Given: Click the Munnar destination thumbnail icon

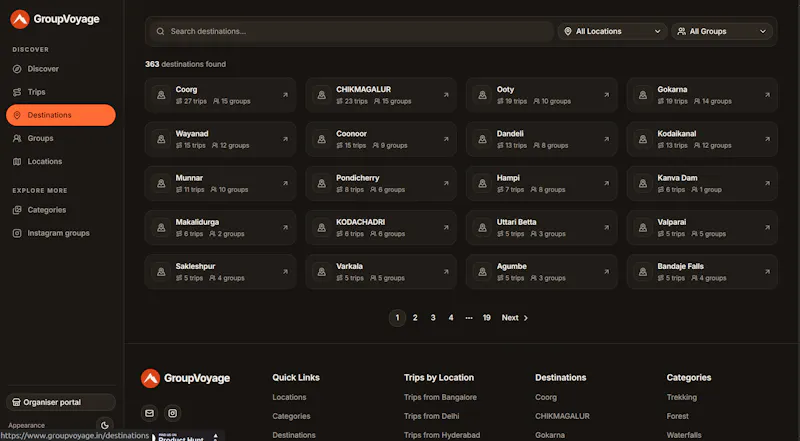Looking at the screenshot, I should pyautogui.click(x=161, y=183).
